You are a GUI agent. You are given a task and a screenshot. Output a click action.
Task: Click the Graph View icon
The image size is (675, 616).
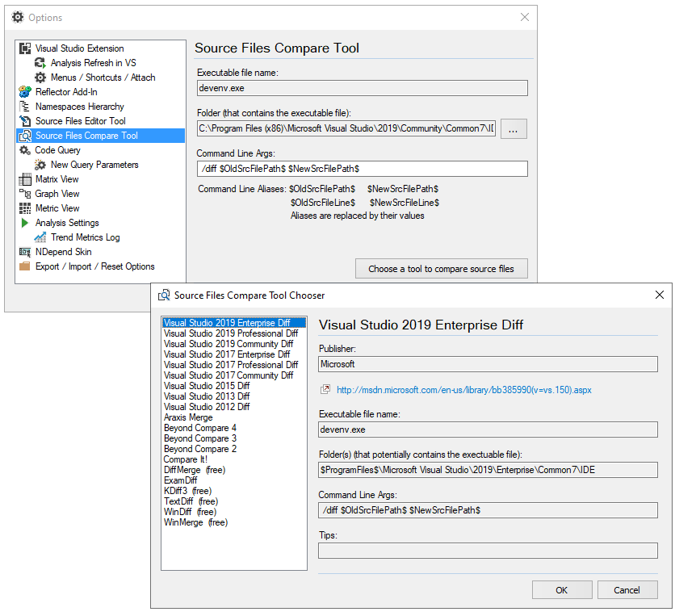[x=25, y=194]
